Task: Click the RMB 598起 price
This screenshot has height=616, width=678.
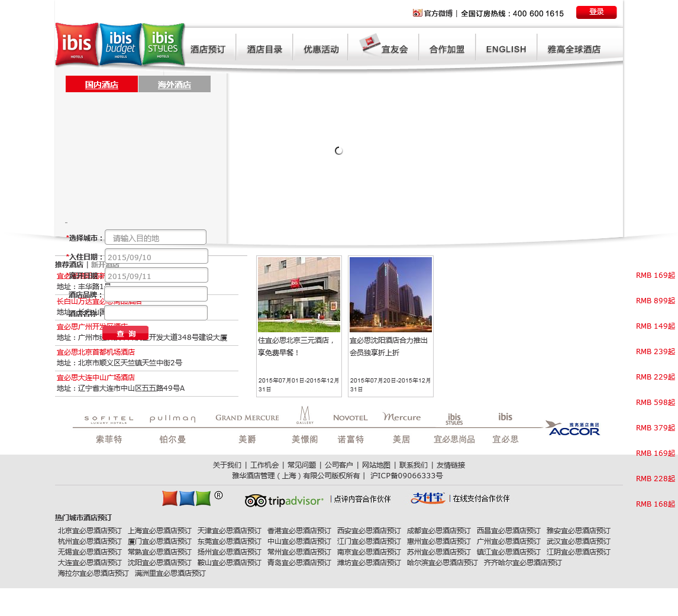Action: pos(656,403)
